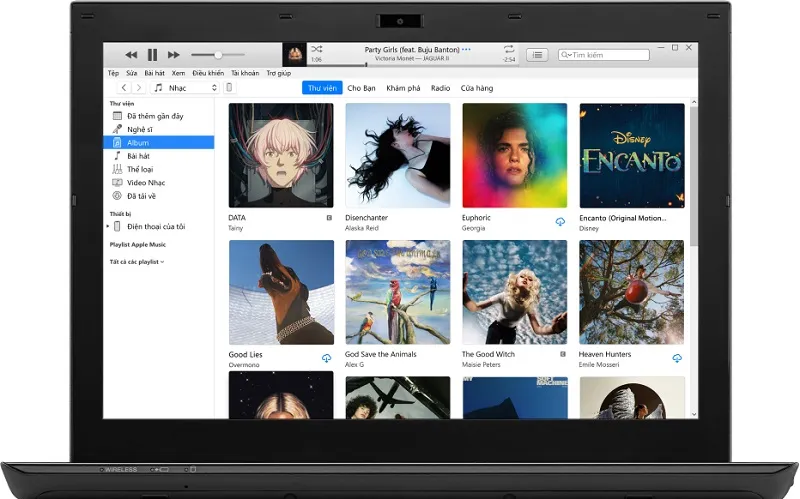Toggle repeat icon in player
Image resolution: width=800 pixels, height=499 pixels.
click(x=509, y=49)
